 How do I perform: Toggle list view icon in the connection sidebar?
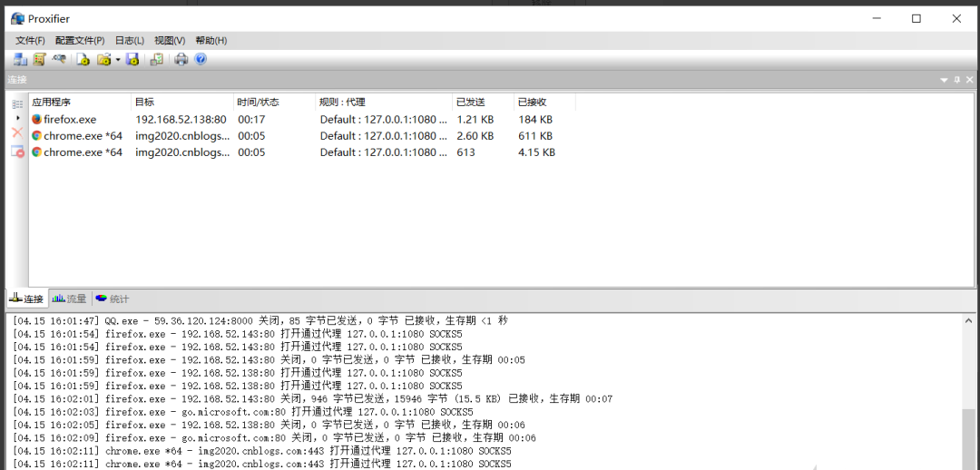click(x=17, y=103)
